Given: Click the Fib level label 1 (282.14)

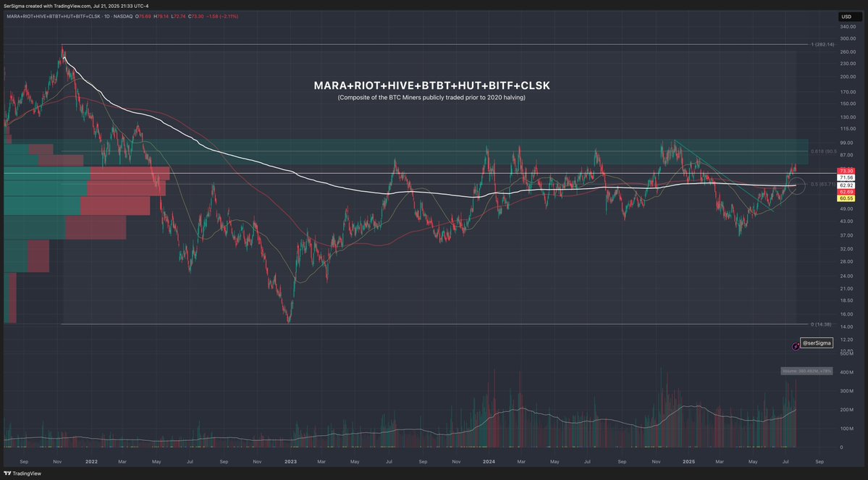Looking at the screenshot, I should tap(822, 44).
